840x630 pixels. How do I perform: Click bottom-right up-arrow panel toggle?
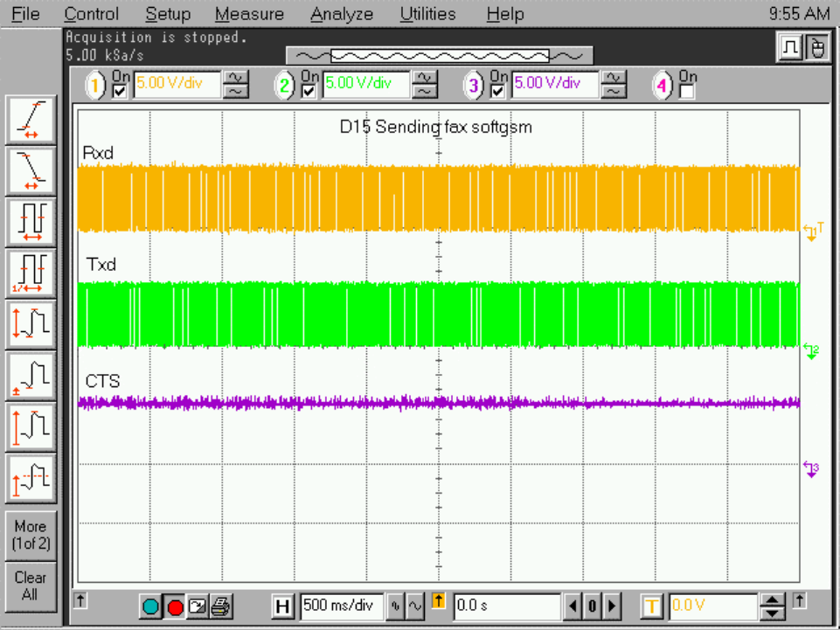click(x=799, y=600)
